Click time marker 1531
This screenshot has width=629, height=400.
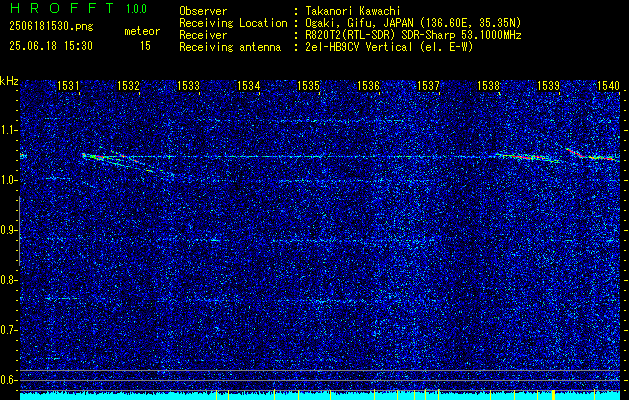pos(68,86)
